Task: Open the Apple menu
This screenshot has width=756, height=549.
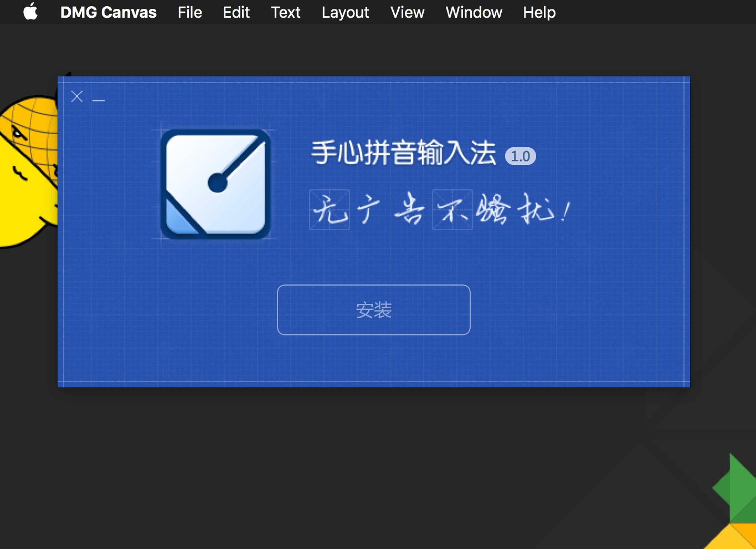Action: [31, 12]
